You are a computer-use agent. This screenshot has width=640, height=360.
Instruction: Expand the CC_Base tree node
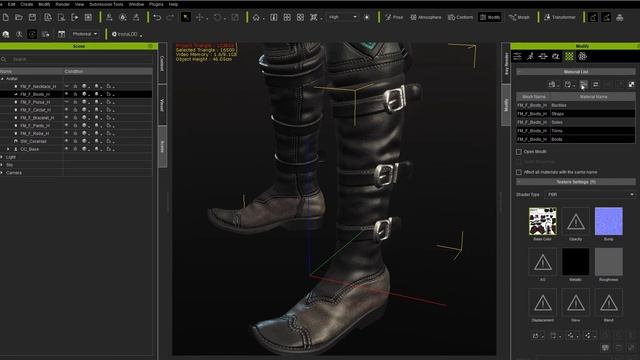(8, 149)
